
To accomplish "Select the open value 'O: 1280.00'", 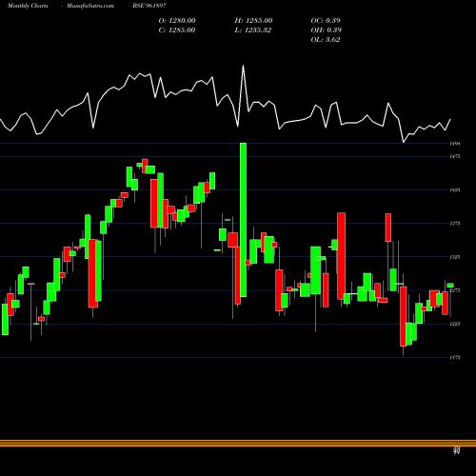I will point(177,21).
